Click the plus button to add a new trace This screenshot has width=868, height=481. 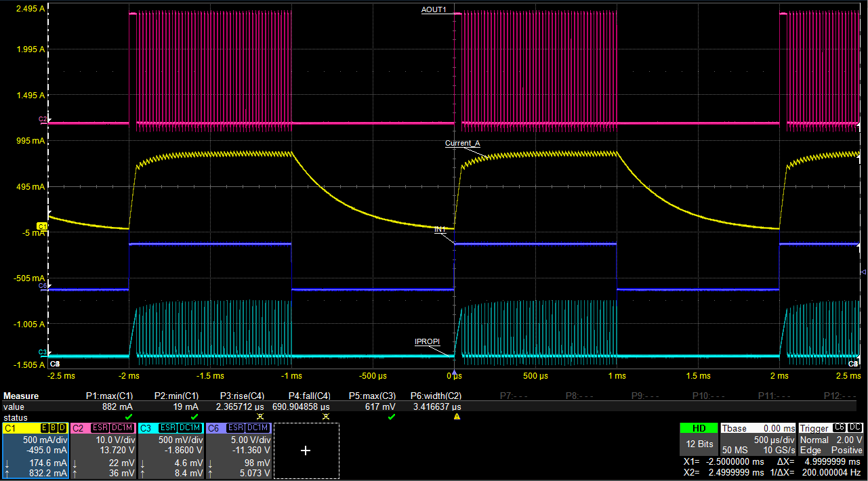coord(306,450)
